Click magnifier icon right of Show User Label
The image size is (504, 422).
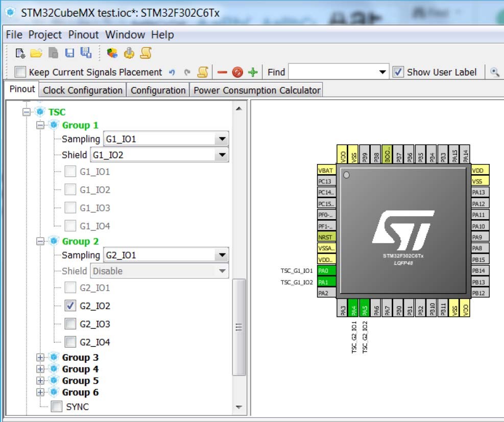(495, 72)
